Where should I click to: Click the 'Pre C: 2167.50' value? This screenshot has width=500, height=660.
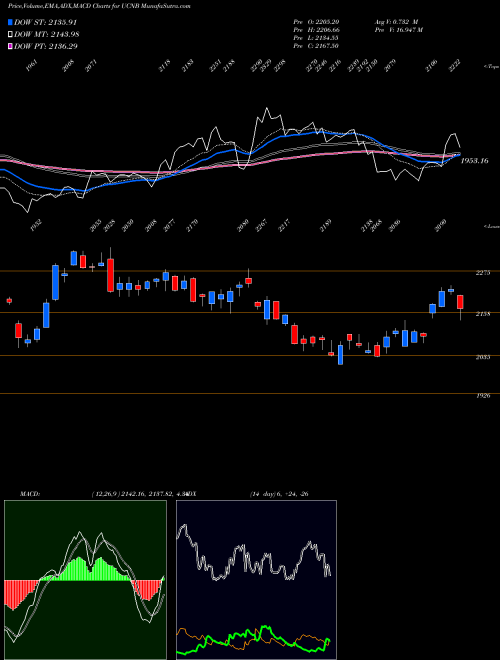pyautogui.click(x=317, y=46)
